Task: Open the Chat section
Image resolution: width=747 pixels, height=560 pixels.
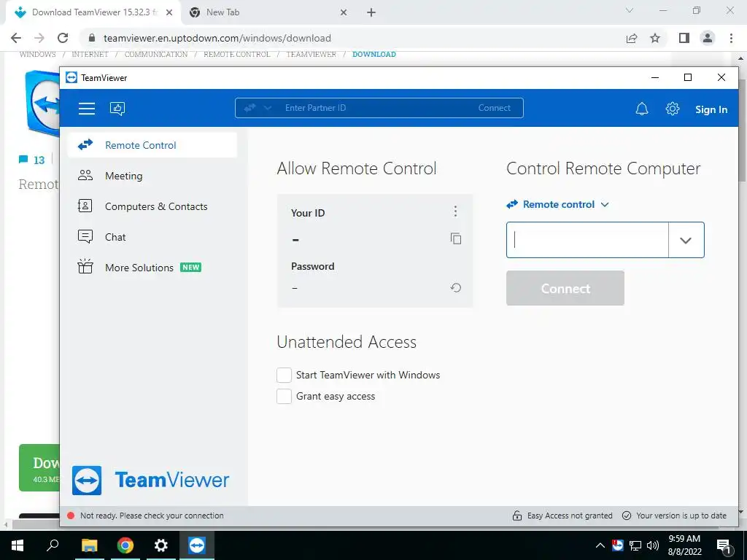Action: [x=152, y=237]
